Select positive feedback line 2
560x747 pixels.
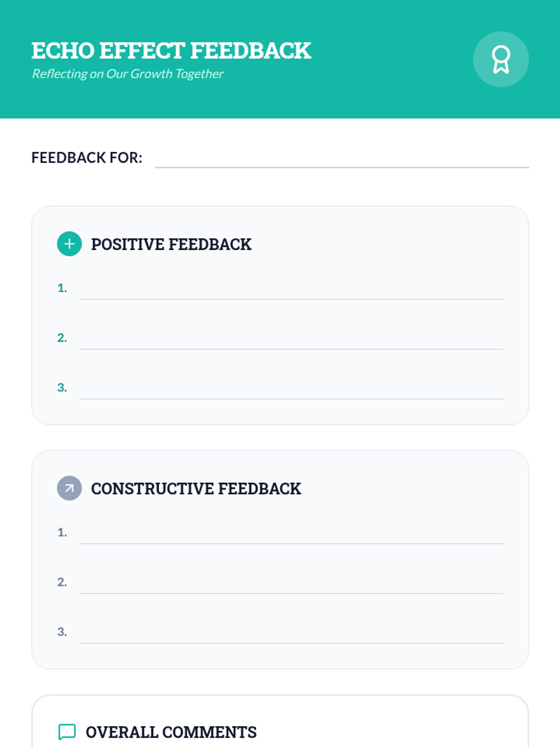[x=291, y=339]
